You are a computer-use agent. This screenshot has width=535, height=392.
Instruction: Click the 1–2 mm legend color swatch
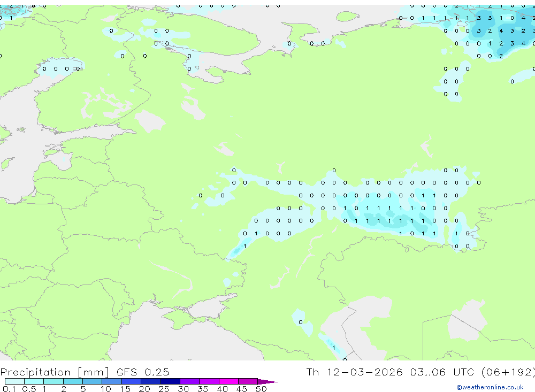tap(53, 381)
